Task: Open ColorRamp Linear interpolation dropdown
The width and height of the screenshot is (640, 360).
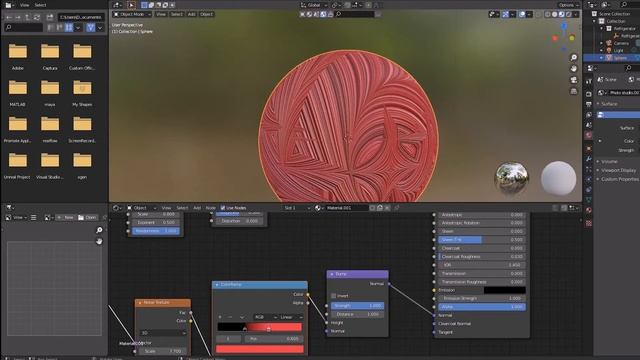Action: click(x=291, y=317)
